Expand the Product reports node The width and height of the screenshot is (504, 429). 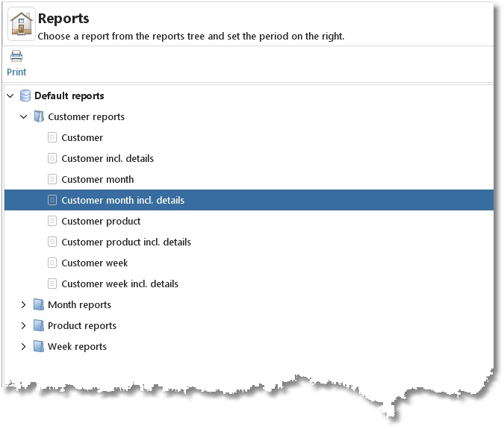[x=24, y=325]
